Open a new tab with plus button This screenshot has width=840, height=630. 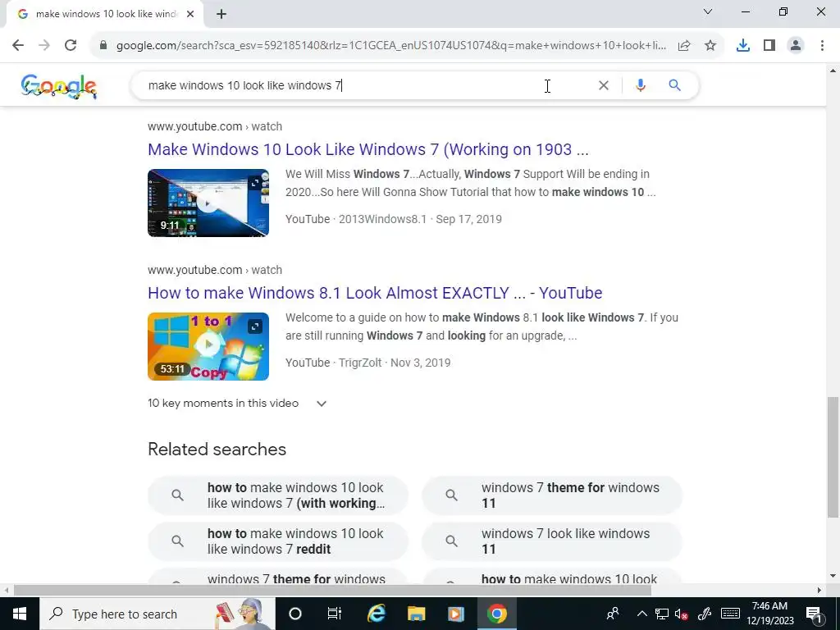221,15
